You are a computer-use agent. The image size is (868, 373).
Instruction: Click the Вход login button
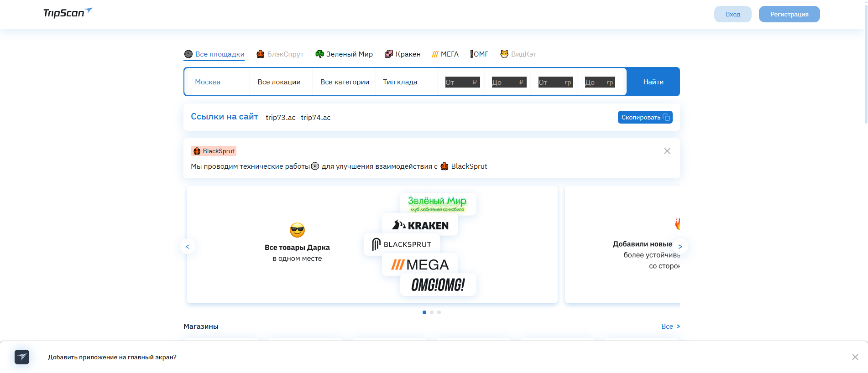(x=732, y=14)
